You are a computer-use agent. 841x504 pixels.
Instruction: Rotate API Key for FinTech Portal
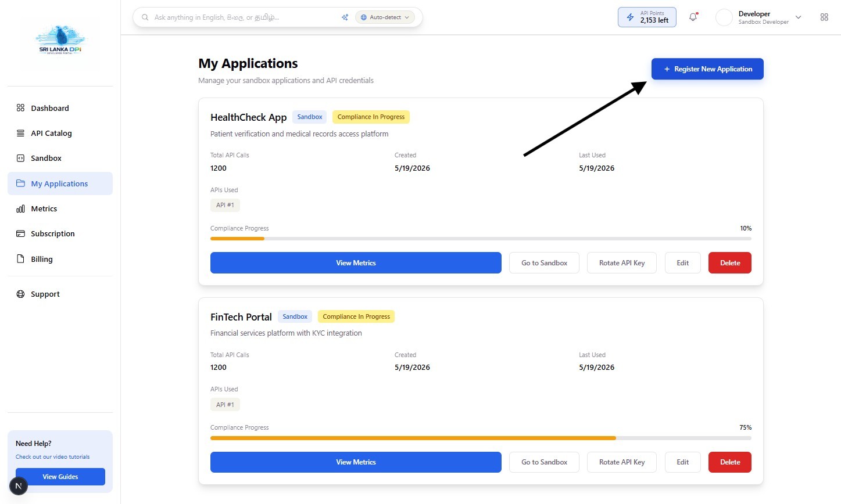point(622,462)
